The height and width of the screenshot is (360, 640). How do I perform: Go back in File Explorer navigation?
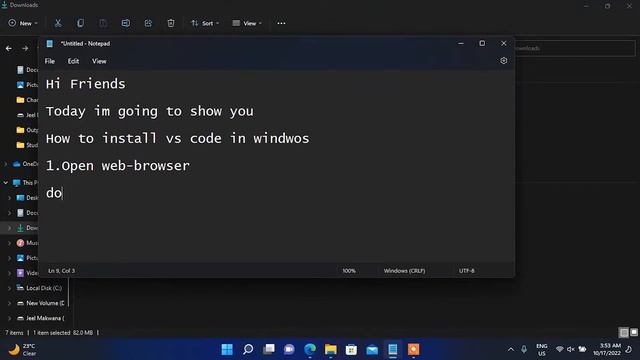pos(9,48)
